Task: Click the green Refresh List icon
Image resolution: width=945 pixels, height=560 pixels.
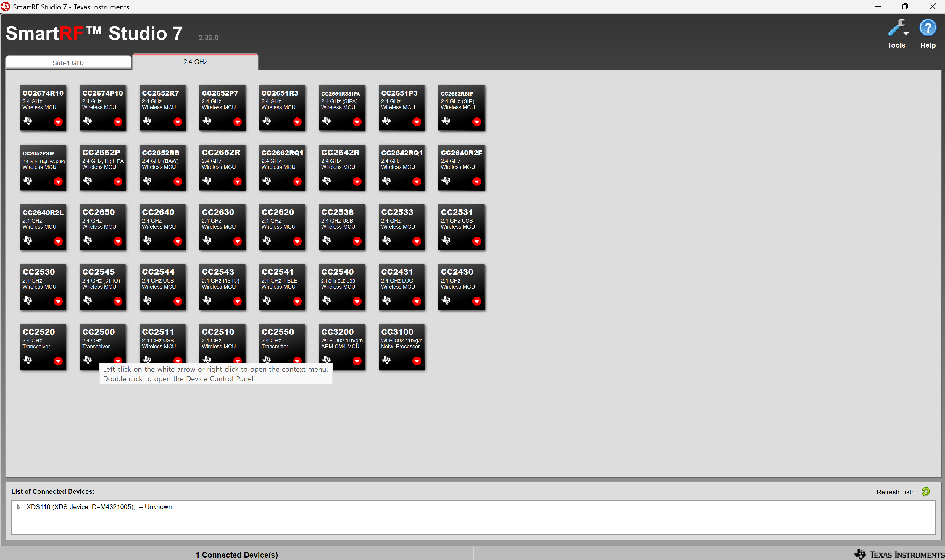Action: tap(925, 492)
